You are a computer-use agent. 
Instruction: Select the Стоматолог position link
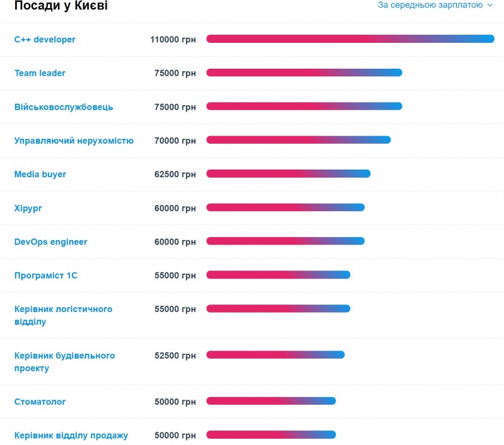pos(40,402)
